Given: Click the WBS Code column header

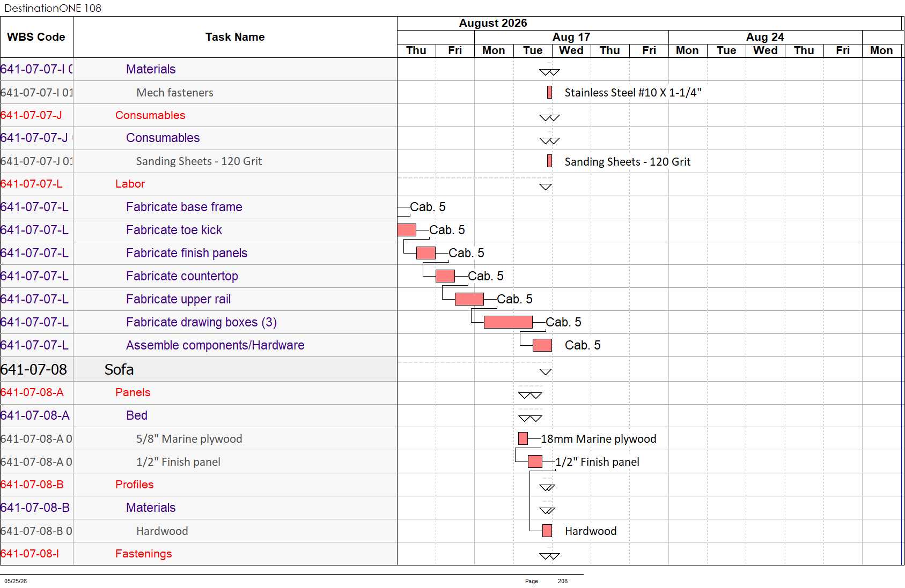Looking at the screenshot, I should [x=36, y=37].
